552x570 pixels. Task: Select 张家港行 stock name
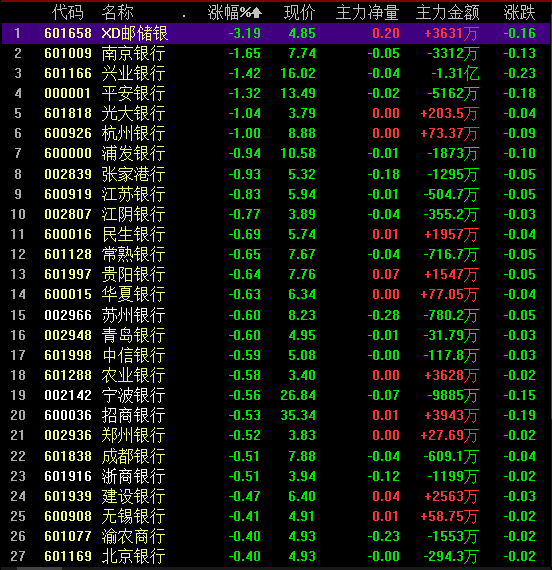[x=133, y=174]
